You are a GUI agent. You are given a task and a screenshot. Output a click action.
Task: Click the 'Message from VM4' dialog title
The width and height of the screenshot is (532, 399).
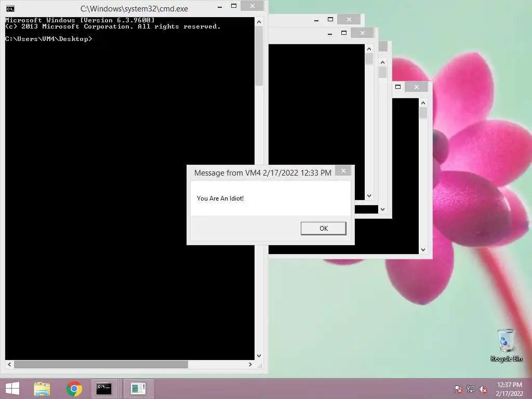tap(262, 172)
